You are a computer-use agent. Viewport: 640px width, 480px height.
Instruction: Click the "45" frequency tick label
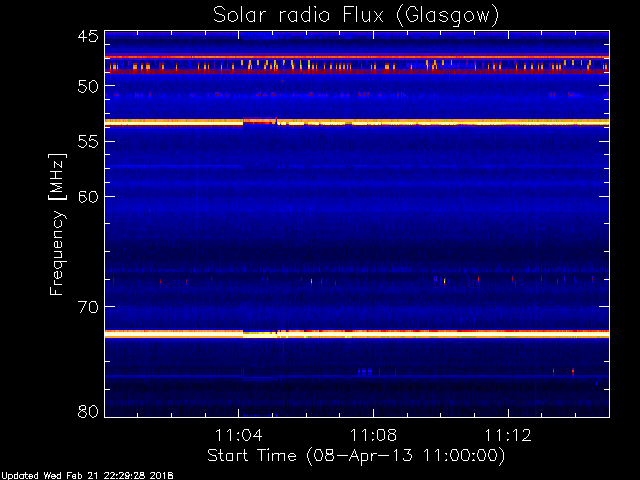[88, 37]
